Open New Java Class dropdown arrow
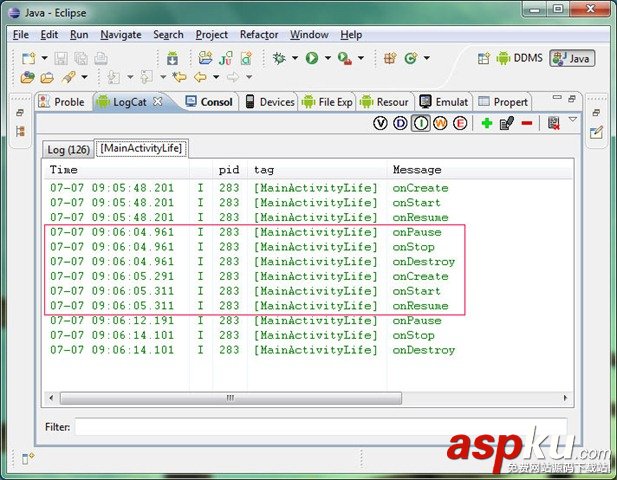 (427, 58)
